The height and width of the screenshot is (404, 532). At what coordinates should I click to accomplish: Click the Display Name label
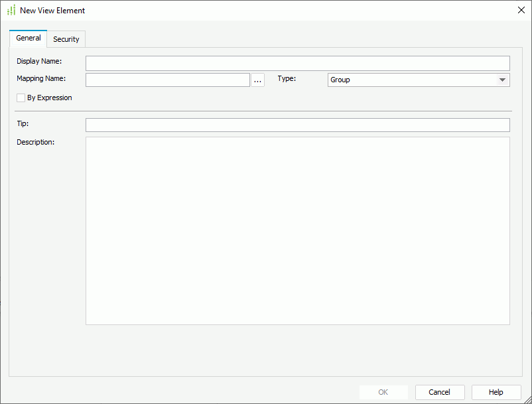(x=40, y=61)
